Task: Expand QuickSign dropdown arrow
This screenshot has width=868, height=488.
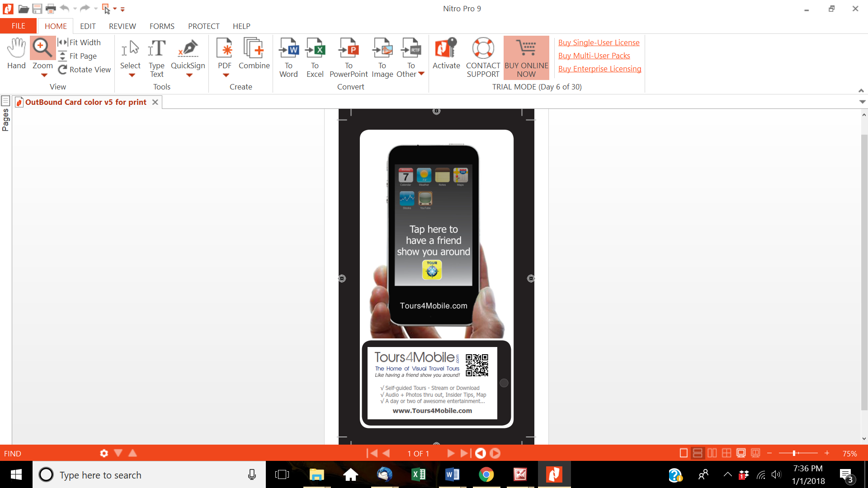Action: tap(189, 75)
